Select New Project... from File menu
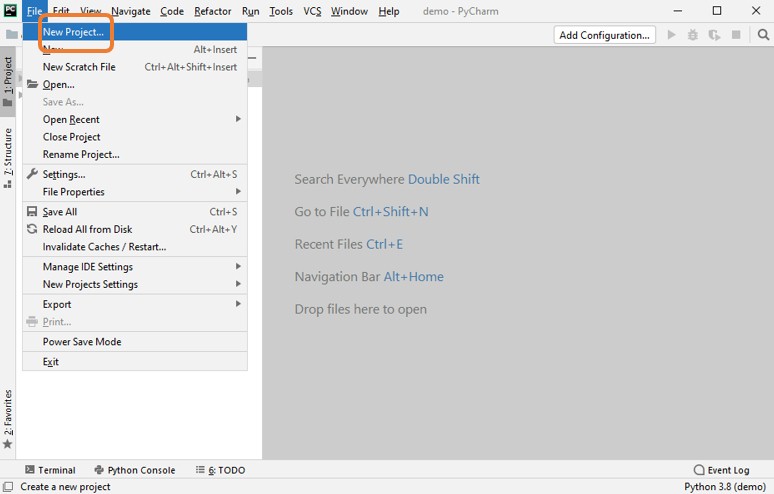Screen dimensions: 774x494 point(135,32)
